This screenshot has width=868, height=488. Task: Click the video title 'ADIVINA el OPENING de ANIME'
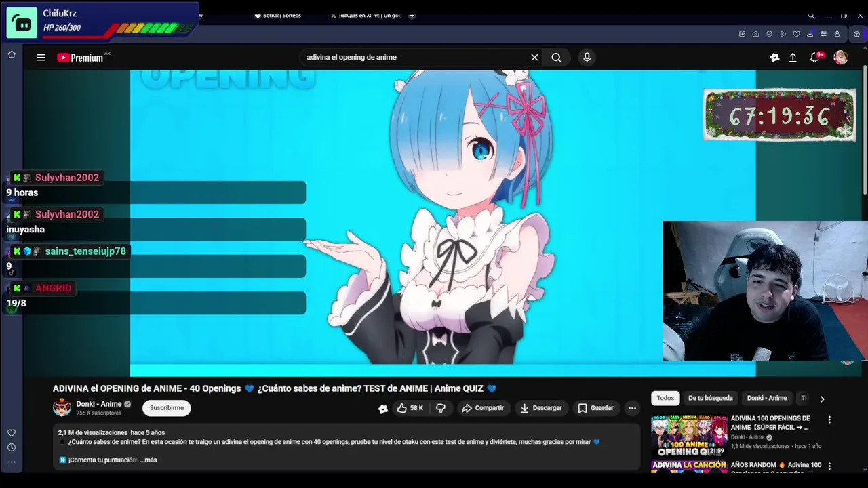pyautogui.click(x=275, y=388)
